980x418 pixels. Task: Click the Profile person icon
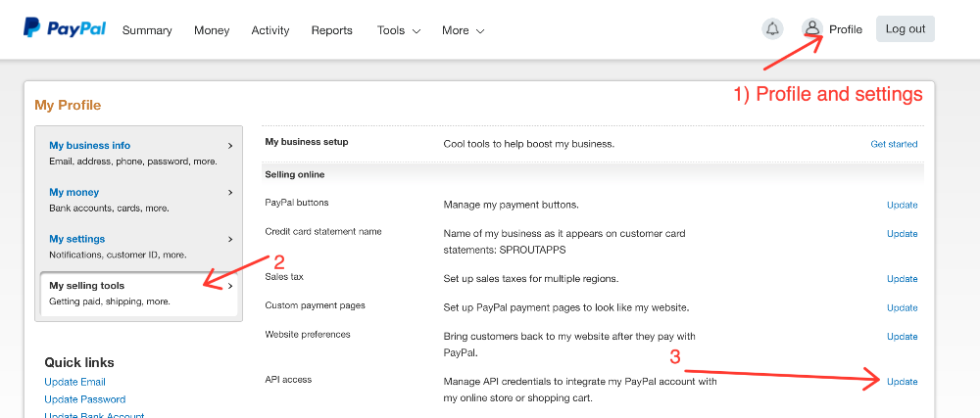click(812, 29)
